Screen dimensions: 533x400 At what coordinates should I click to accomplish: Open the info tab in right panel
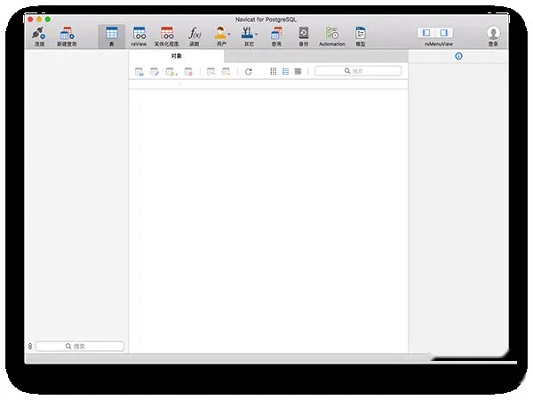point(459,56)
